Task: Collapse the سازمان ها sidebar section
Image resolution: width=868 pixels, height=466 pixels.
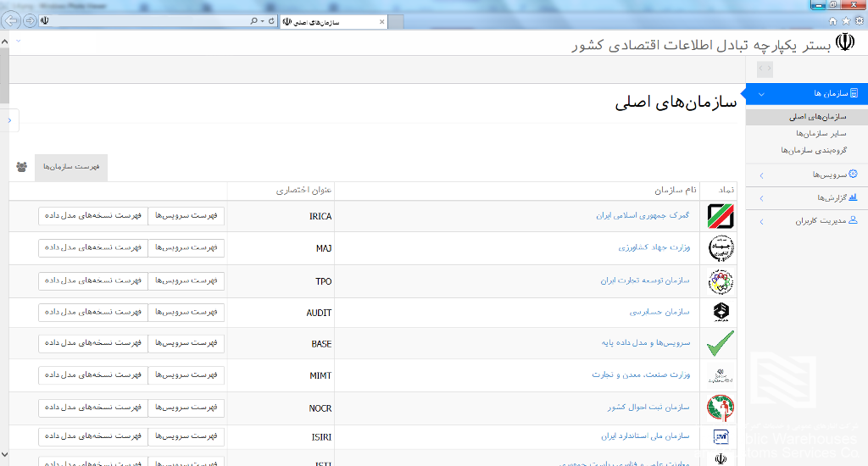Action: [x=761, y=93]
